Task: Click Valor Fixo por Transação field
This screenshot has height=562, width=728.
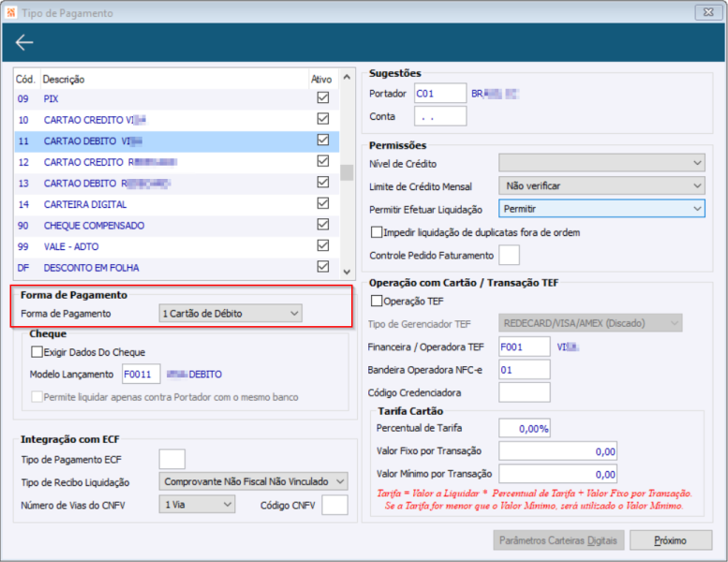Action: (557, 451)
